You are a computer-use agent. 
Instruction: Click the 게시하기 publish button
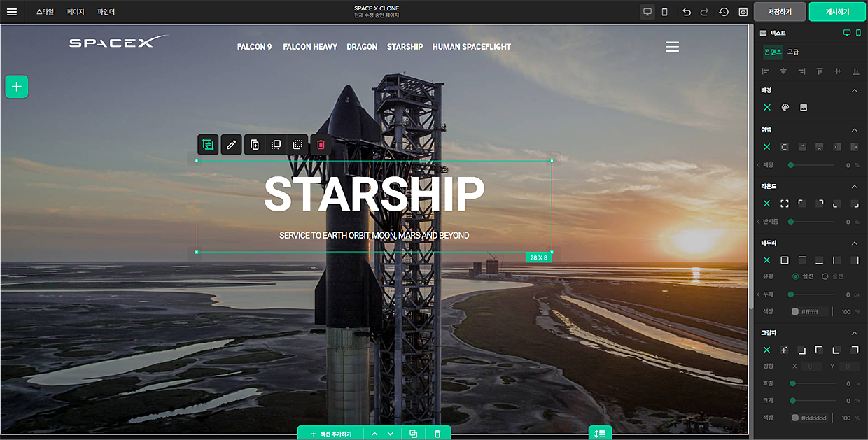838,12
